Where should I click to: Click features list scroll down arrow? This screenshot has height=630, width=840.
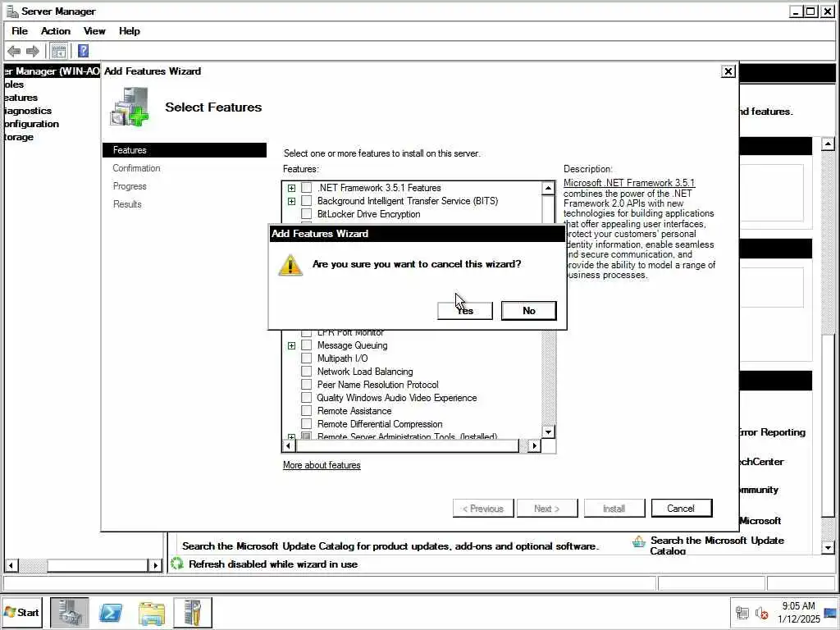tap(548, 431)
